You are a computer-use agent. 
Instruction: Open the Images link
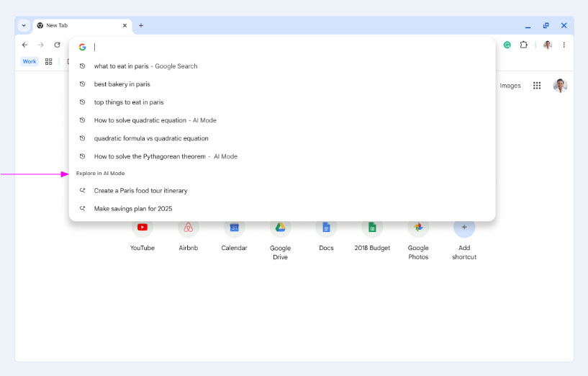click(x=510, y=86)
